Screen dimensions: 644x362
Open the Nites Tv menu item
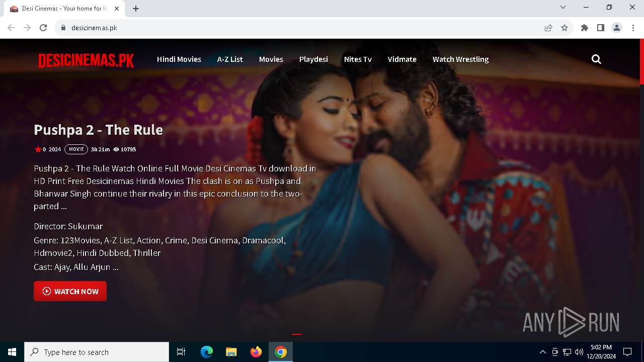tap(358, 59)
